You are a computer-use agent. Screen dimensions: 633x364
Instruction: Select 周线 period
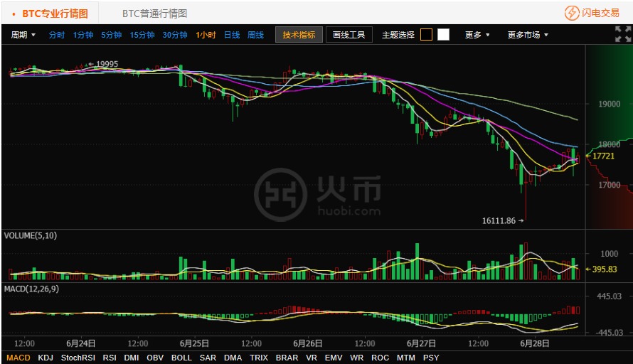pos(255,35)
